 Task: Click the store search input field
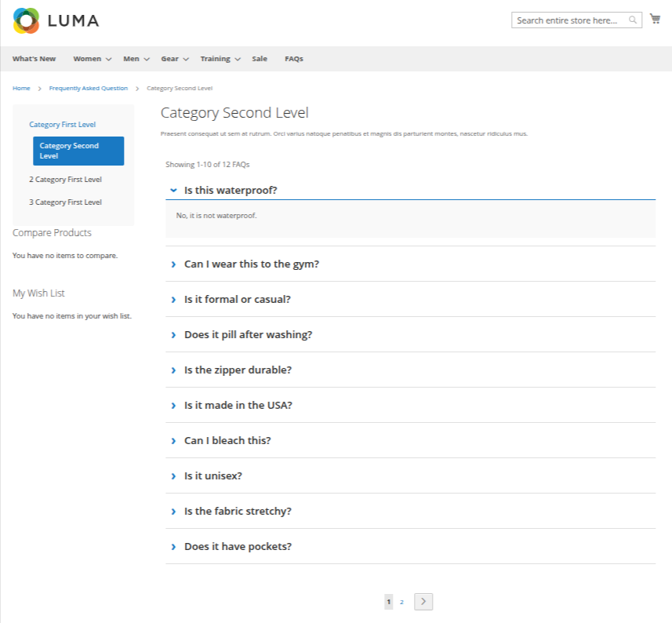(569, 20)
